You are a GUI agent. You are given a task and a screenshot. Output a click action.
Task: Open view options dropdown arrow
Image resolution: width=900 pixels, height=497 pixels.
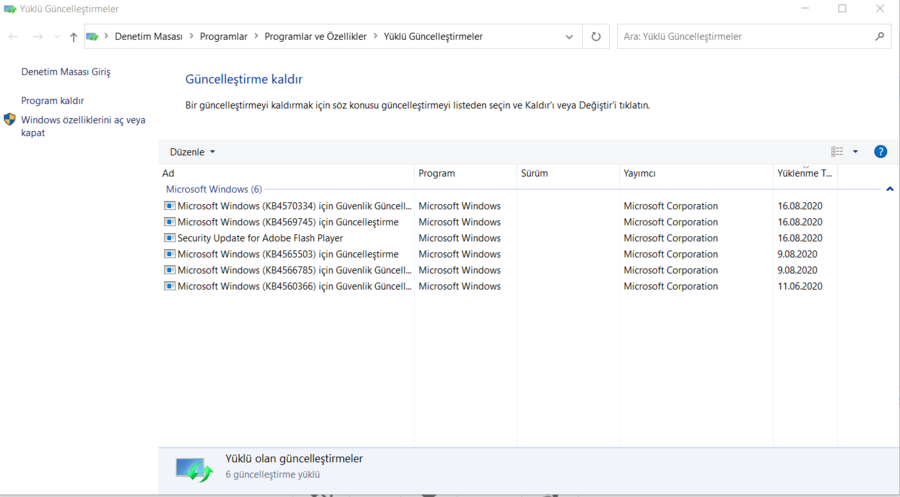click(855, 152)
